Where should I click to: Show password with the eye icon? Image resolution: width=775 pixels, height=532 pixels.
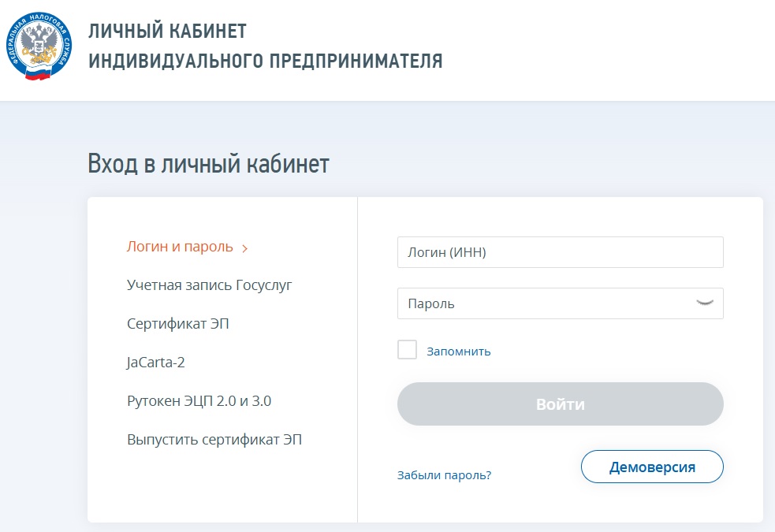coord(705,303)
